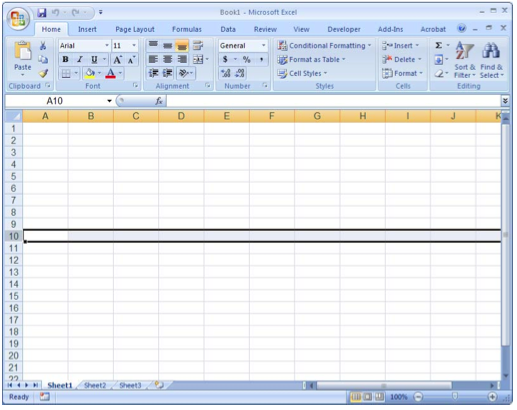Switch to the Page Layout tab
Screen dimensions: 517x410
tap(135, 29)
